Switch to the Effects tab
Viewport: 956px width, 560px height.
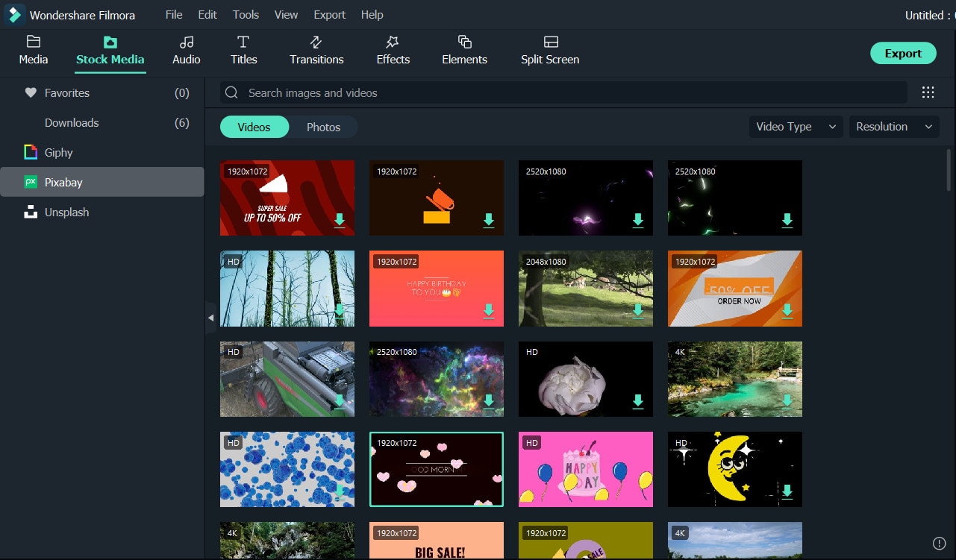(x=393, y=51)
